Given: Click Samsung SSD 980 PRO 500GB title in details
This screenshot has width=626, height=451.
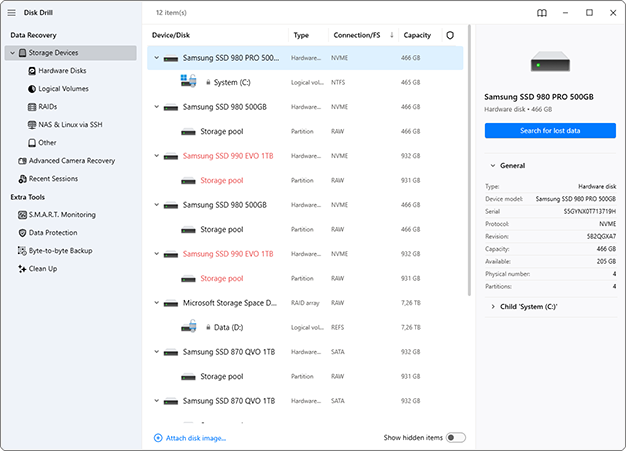Looking at the screenshot, I should pyautogui.click(x=539, y=97).
